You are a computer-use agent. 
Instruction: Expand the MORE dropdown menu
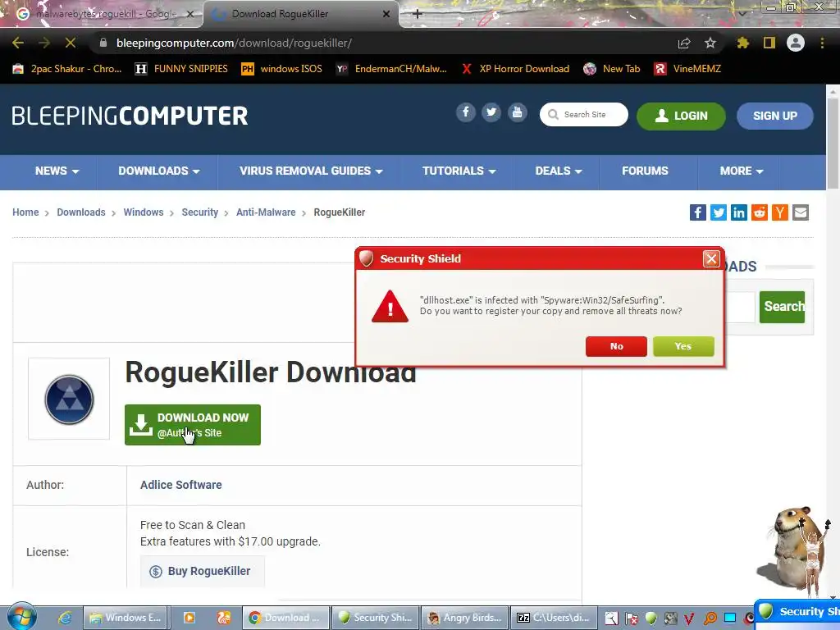tap(742, 171)
